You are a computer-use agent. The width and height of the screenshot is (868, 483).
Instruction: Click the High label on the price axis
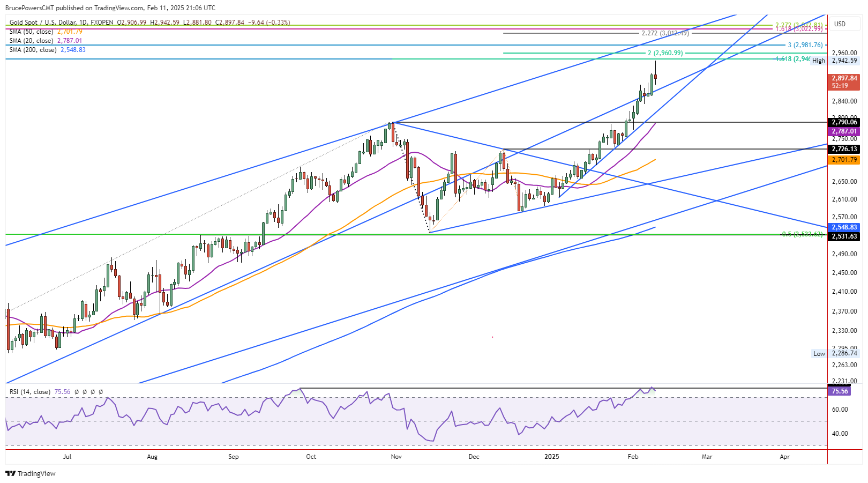click(819, 61)
